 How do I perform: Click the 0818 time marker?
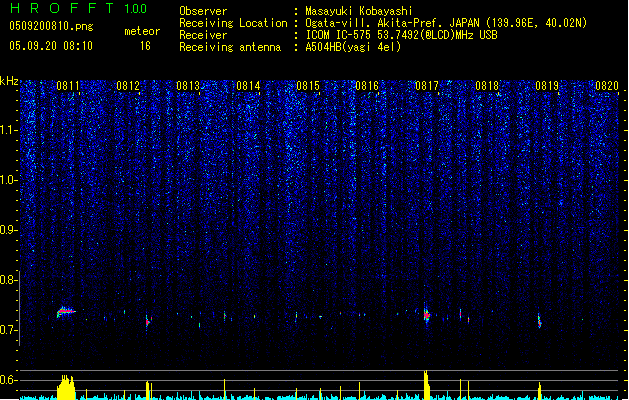point(487,86)
